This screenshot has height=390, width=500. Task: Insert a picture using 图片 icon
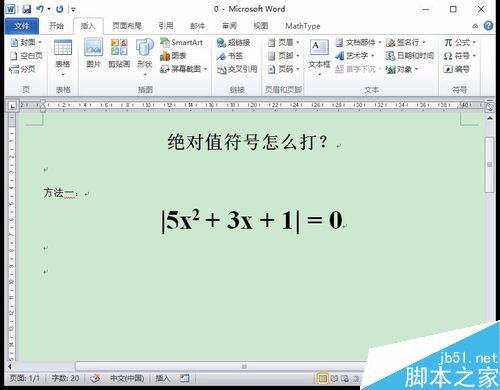[x=93, y=53]
